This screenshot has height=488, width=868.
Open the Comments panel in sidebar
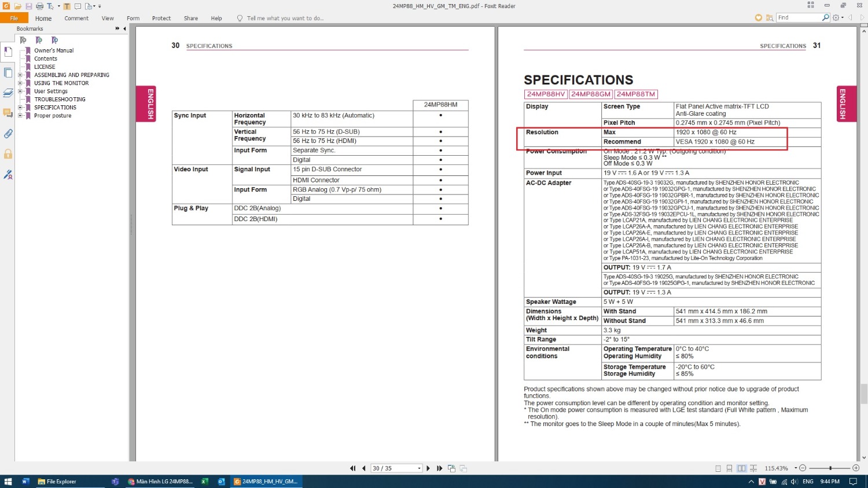click(8, 113)
